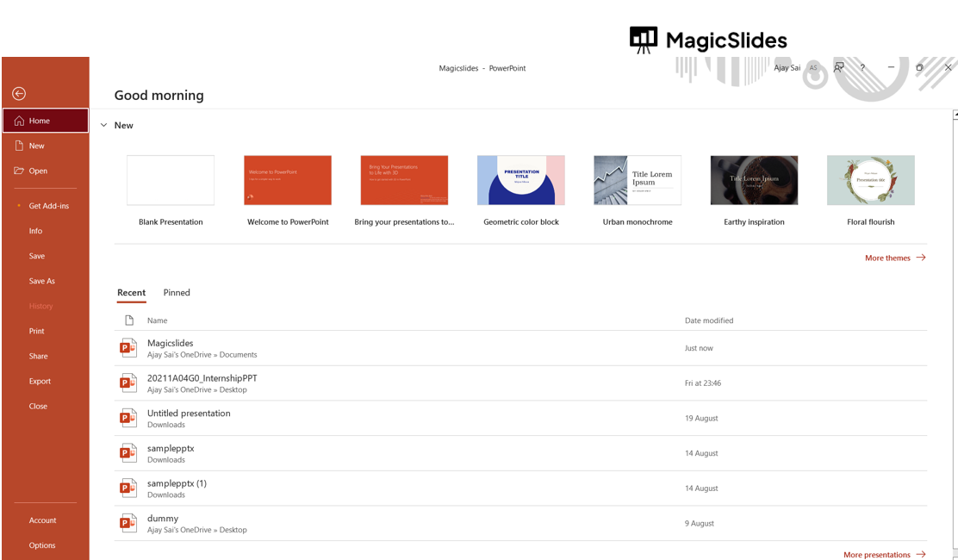Open Get Add-ins
Image resolution: width=958 pixels, height=560 pixels.
46,206
